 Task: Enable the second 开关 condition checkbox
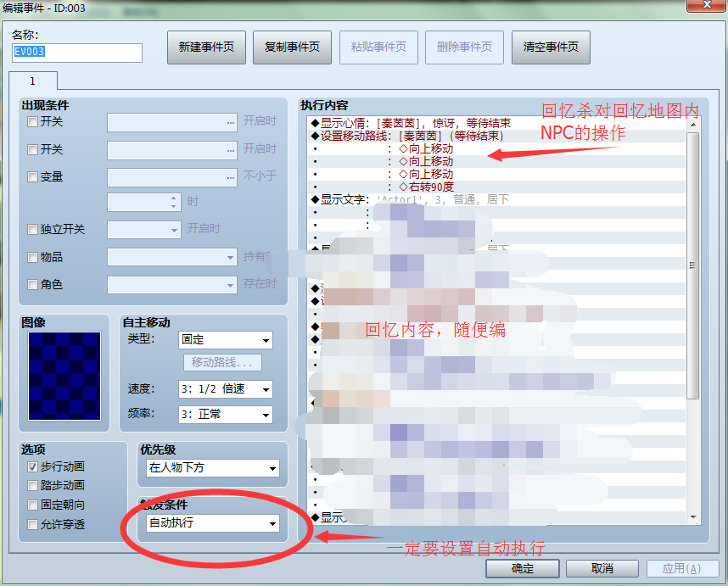[x=32, y=150]
